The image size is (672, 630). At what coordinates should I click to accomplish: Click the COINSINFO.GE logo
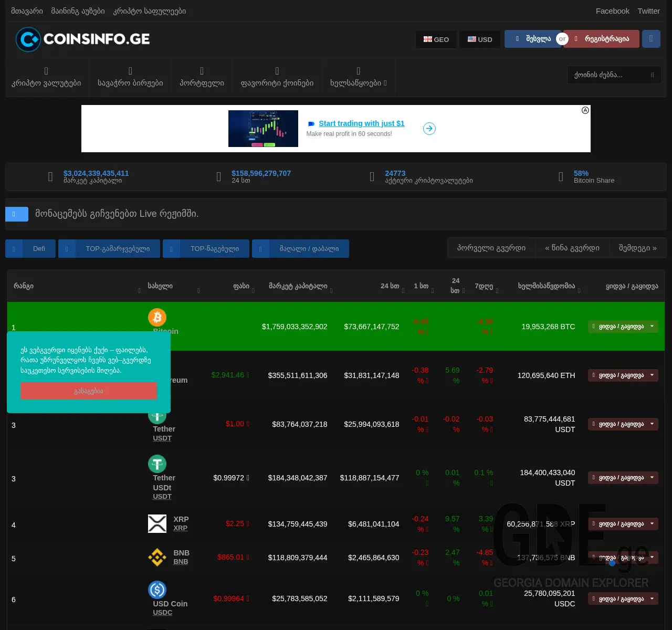82,39
